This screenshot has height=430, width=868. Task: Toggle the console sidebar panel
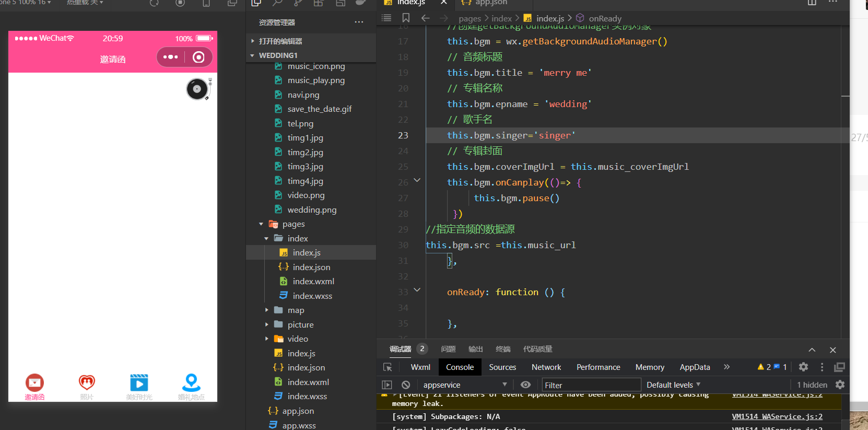[x=387, y=385]
